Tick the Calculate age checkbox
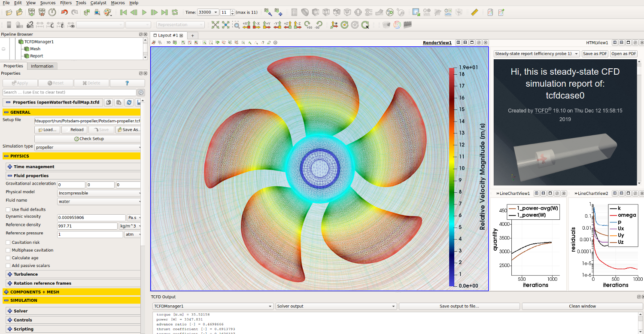Screen dimensions: 644x334 [8, 258]
